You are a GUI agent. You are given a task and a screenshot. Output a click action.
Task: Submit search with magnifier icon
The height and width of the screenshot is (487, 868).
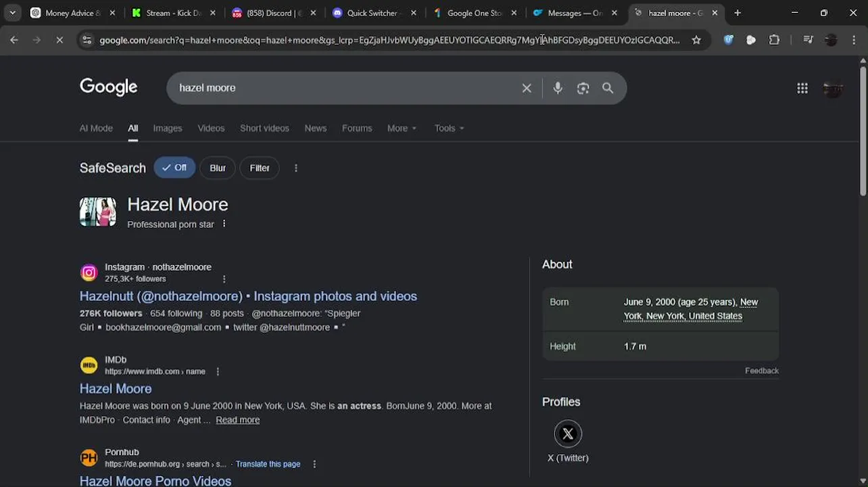[x=608, y=88]
